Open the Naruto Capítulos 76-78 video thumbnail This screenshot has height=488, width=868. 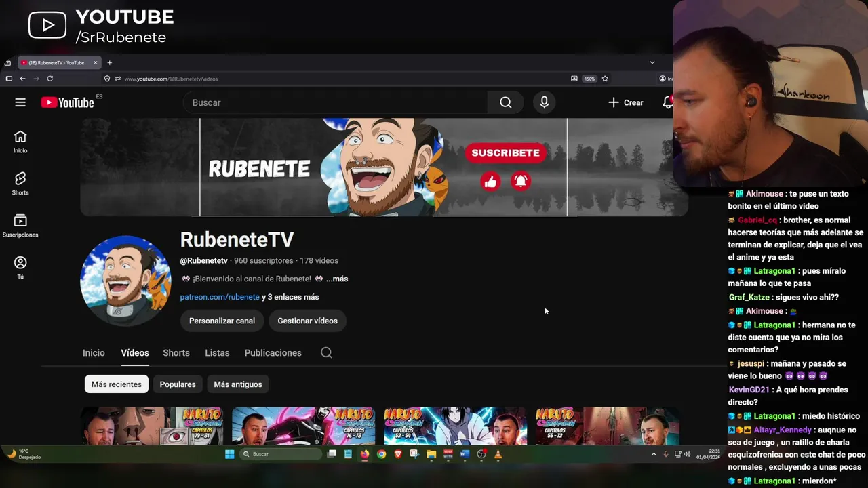[303, 426]
